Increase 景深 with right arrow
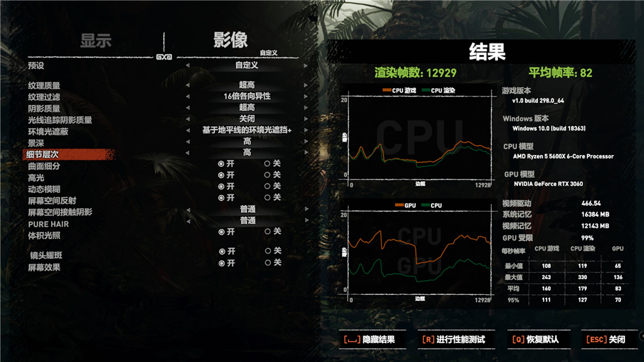The width and height of the screenshot is (644, 362). 306,142
